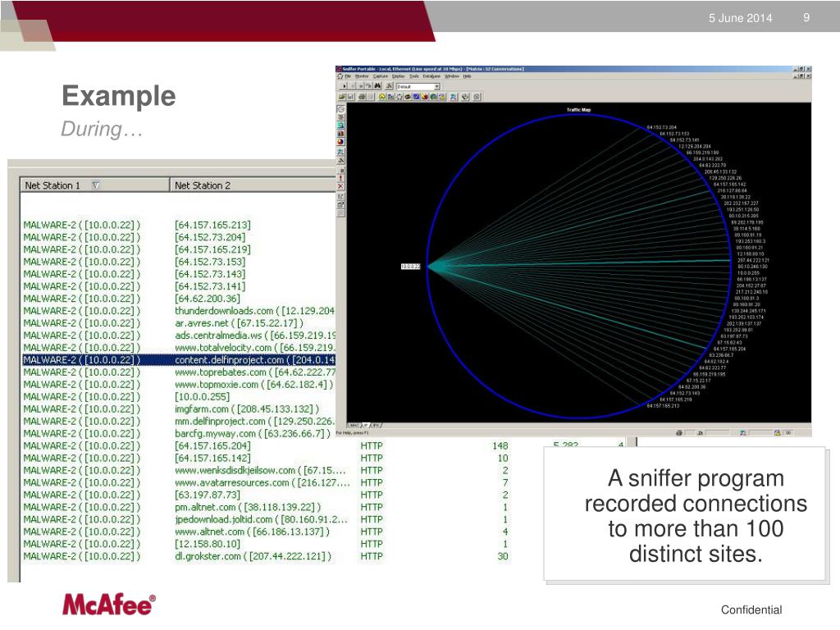The width and height of the screenshot is (840, 630).
Task: Select the mm.delfinproject.com row
Action: (179, 422)
